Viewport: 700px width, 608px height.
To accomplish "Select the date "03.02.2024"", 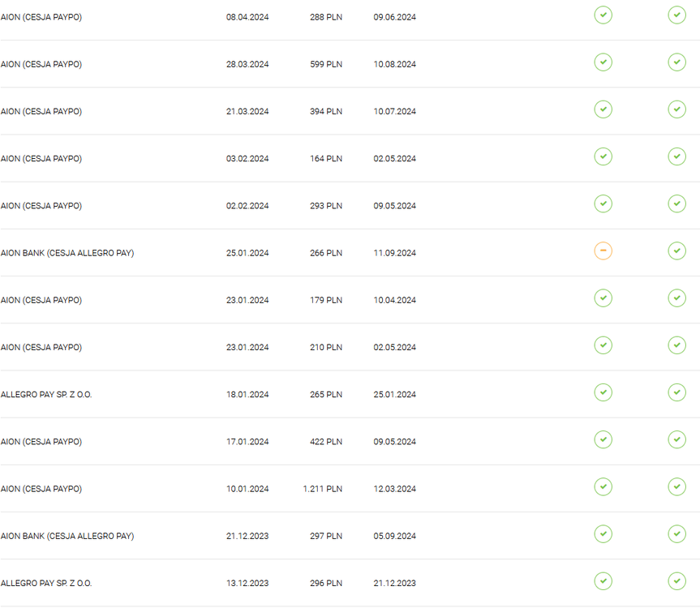I will (x=247, y=158).
